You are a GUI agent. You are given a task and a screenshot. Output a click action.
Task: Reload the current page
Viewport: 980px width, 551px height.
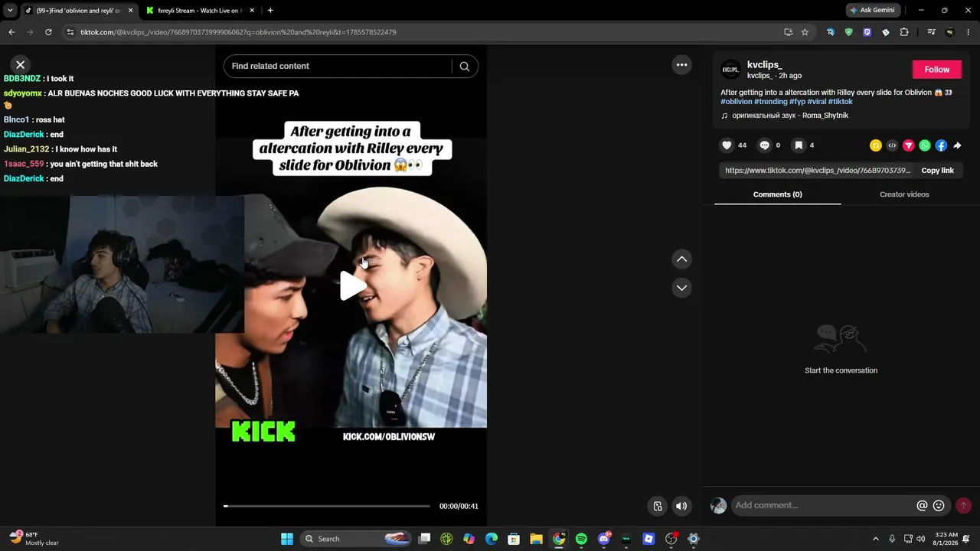(x=48, y=32)
